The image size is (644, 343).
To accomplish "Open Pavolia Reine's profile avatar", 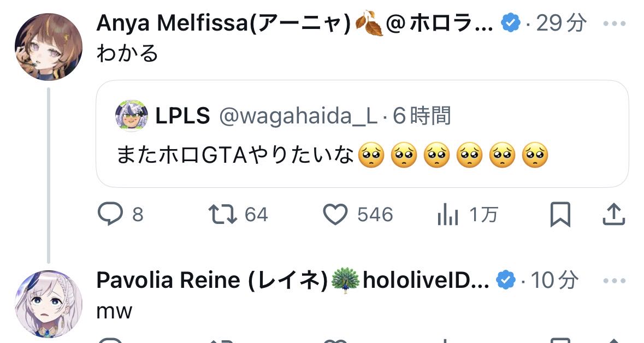I will (x=49, y=304).
